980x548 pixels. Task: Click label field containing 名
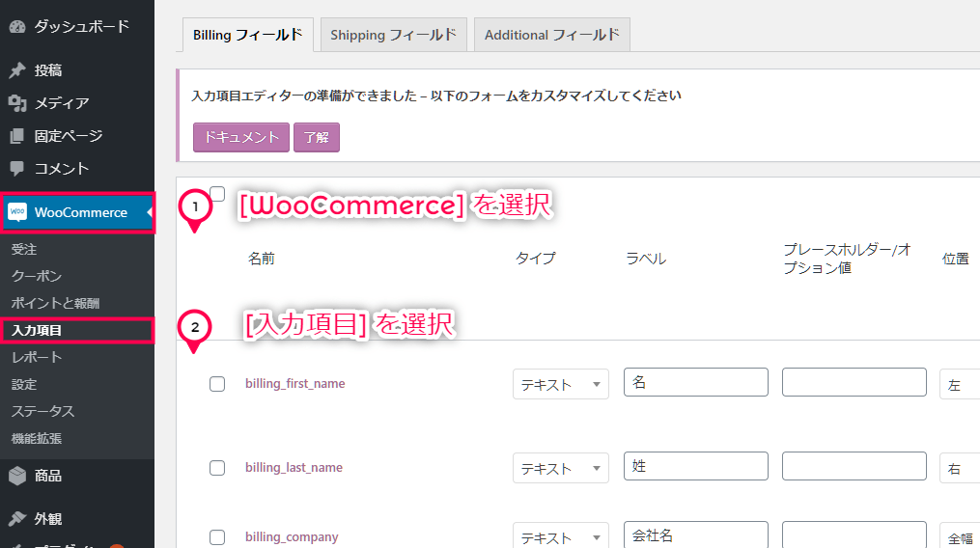pos(695,382)
